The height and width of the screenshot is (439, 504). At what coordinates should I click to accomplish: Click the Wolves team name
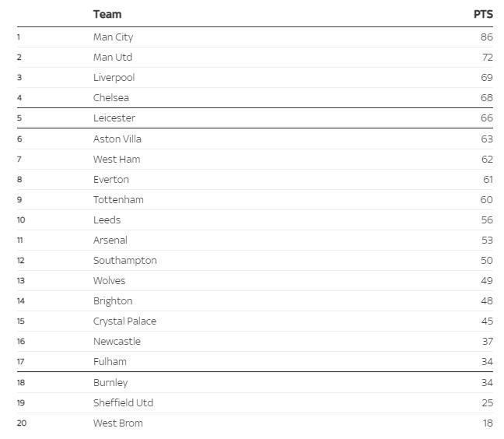109,281
